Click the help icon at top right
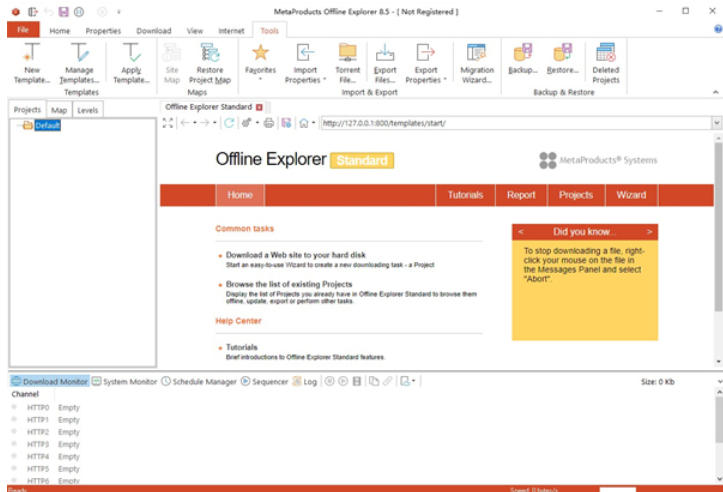This screenshot has height=492, width=723. click(x=718, y=29)
